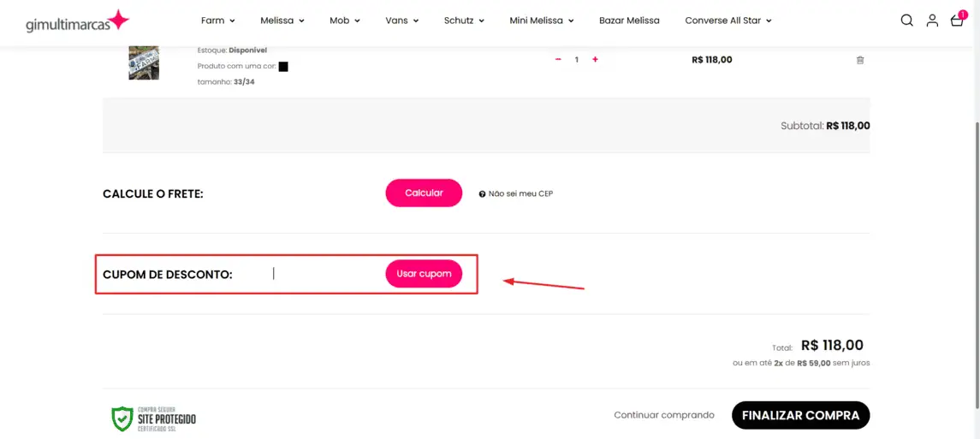Click the product thumbnail image
This screenshot has height=439, width=980.
(x=144, y=62)
